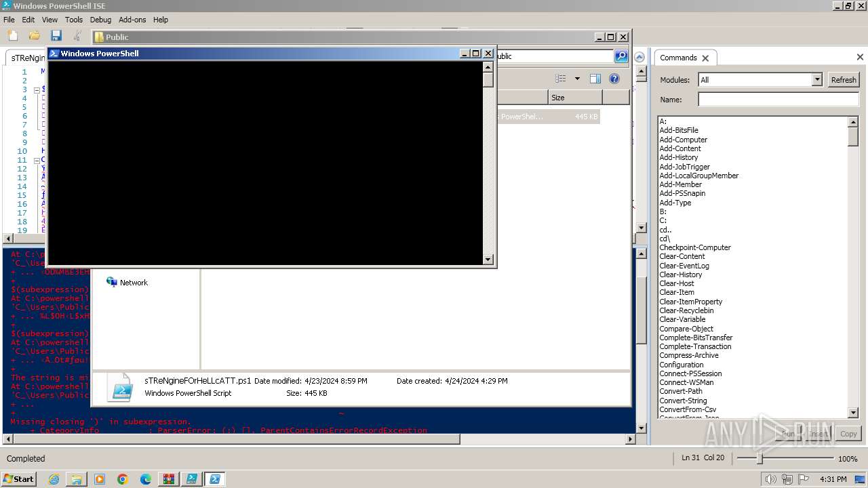Select Convert-Path command
Screen dimensions: 868x488
[680, 391]
